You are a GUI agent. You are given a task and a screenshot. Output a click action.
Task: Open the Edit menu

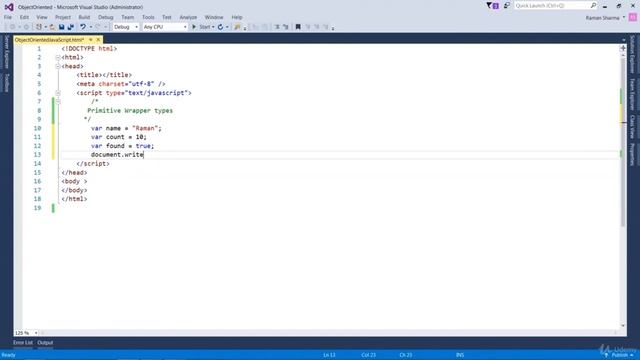click(x=24, y=17)
